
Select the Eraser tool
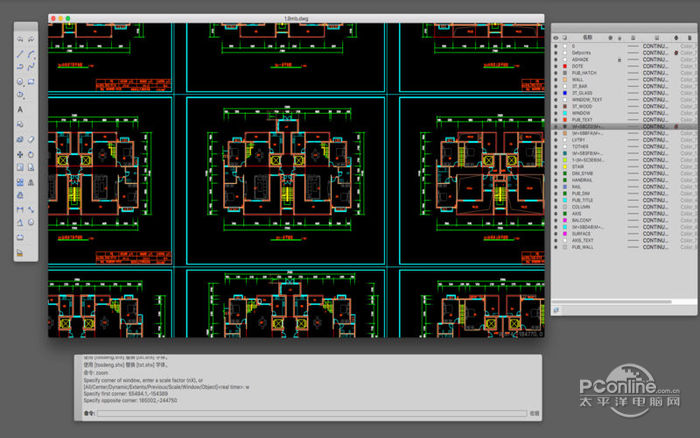click(31, 140)
